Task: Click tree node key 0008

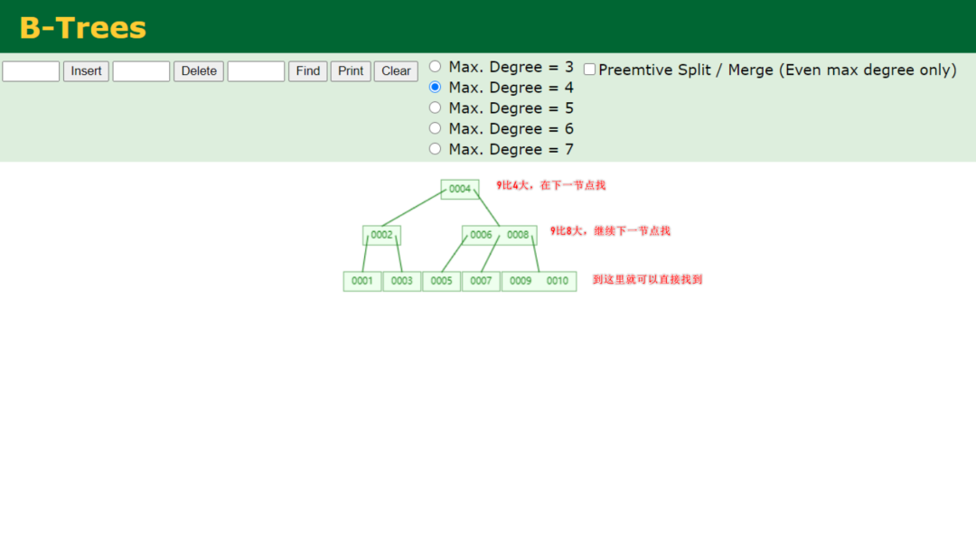Action: coord(518,235)
